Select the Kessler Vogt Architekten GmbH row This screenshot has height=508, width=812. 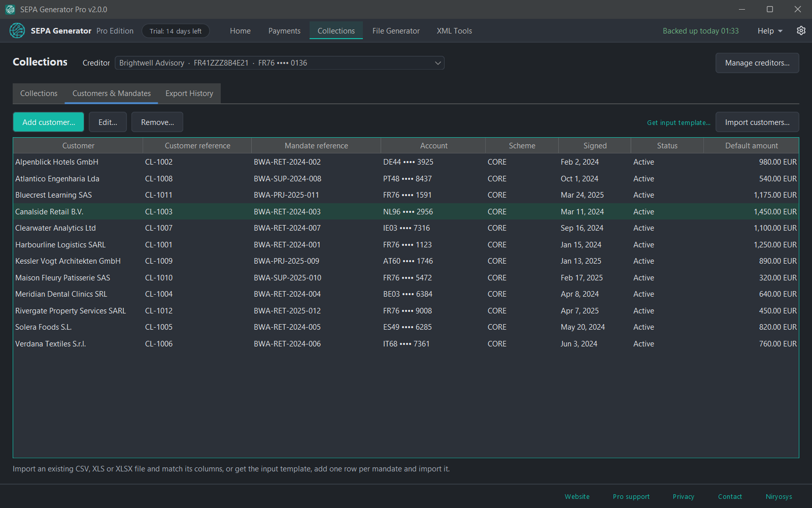coord(406,261)
